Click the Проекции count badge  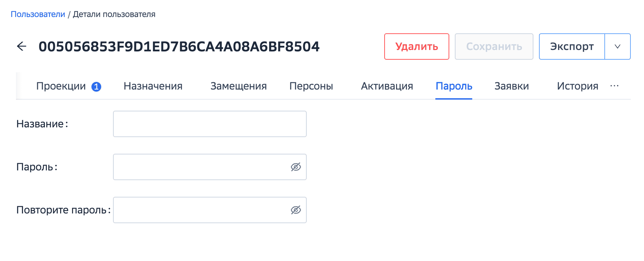96,86
